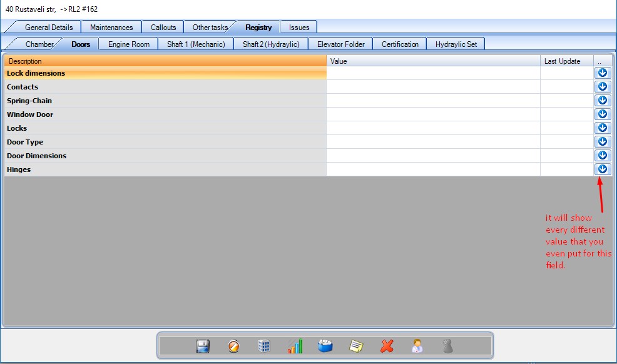Open the Engine Room tab
617x364 pixels.
click(x=129, y=44)
